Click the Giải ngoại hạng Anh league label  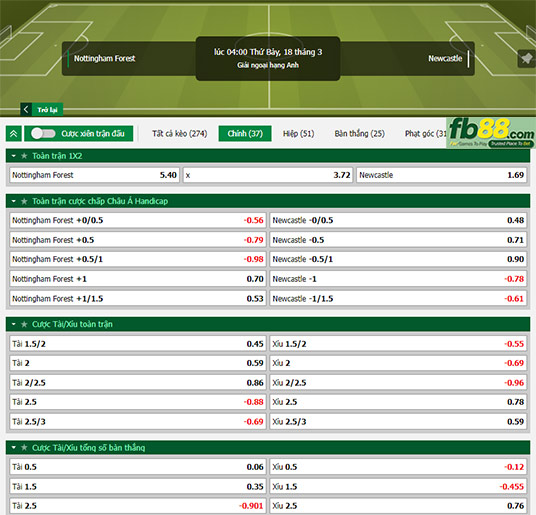point(268,65)
